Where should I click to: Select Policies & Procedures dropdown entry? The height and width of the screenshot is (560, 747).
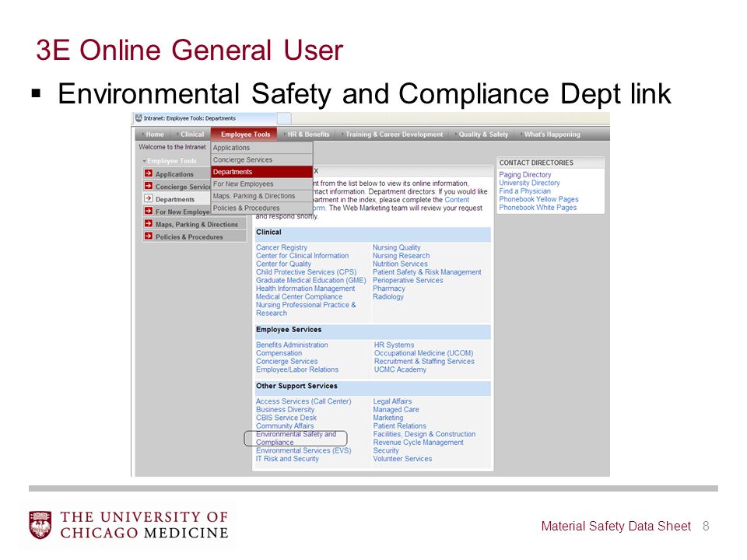click(261, 208)
